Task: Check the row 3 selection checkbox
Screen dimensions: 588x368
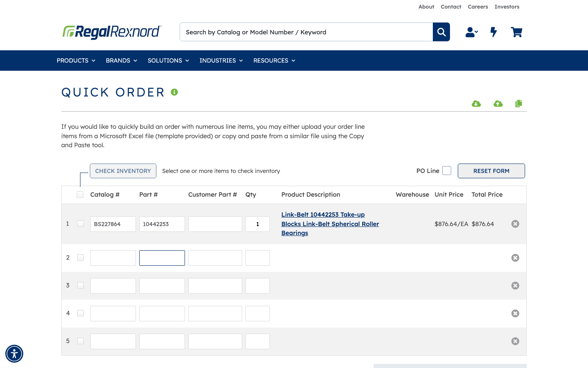Action: tap(80, 285)
